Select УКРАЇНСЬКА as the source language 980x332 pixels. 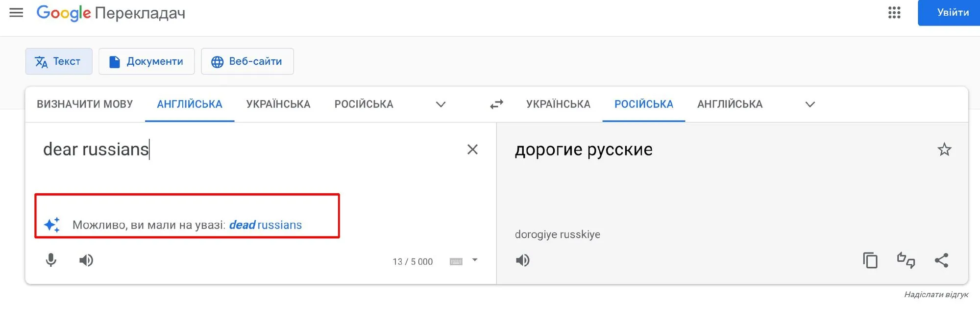pyautogui.click(x=278, y=104)
